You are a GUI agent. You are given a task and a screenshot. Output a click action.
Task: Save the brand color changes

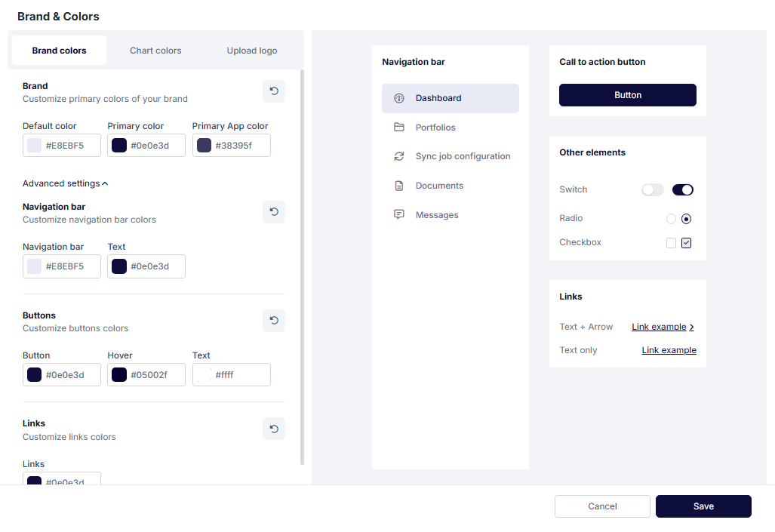[703, 506]
